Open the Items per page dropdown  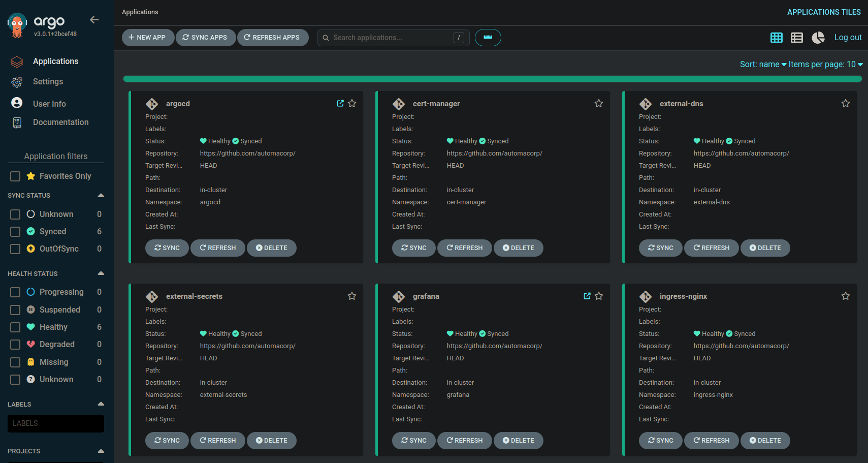(x=826, y=64)
